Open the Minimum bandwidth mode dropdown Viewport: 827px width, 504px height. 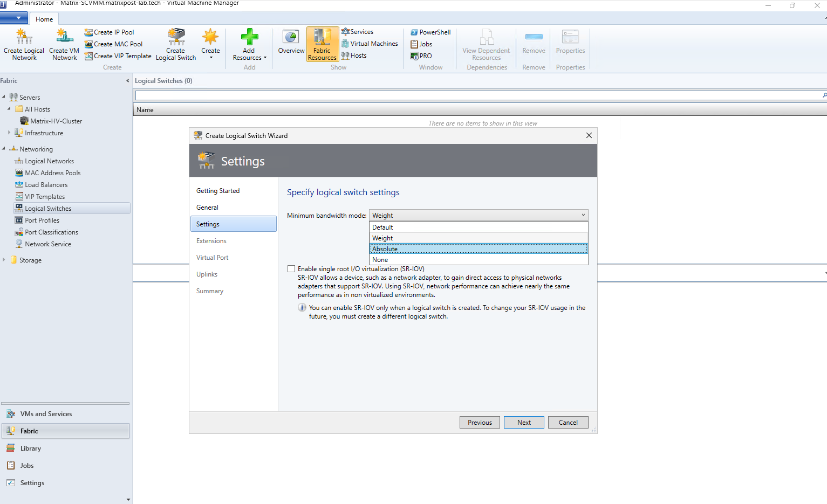pyautogui.click(x=479, y=215)
